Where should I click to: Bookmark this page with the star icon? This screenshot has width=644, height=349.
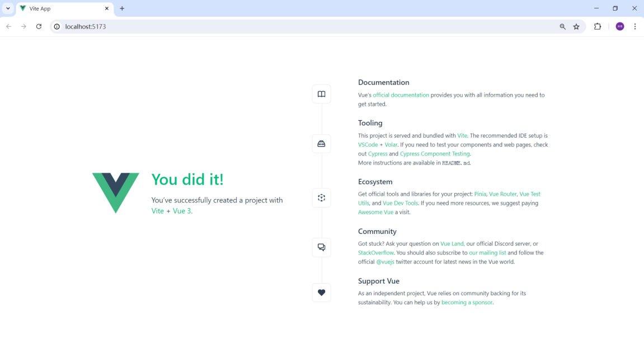(x=576, y=26)
